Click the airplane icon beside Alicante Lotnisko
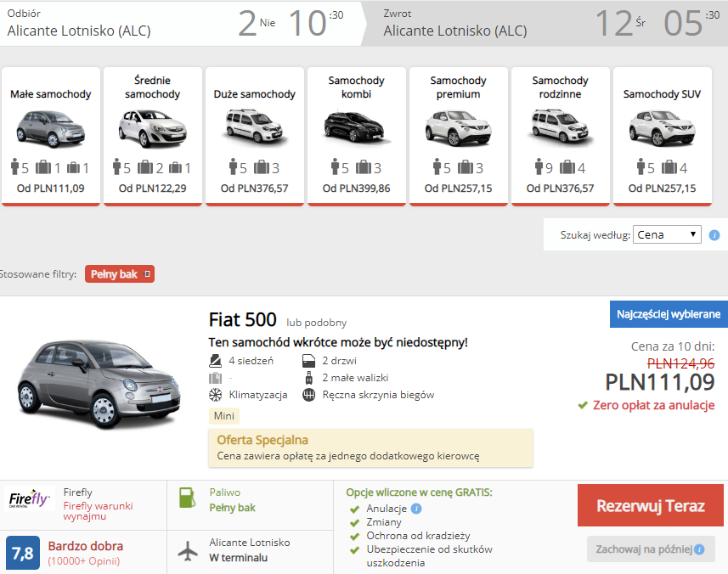 pos(188,551)
